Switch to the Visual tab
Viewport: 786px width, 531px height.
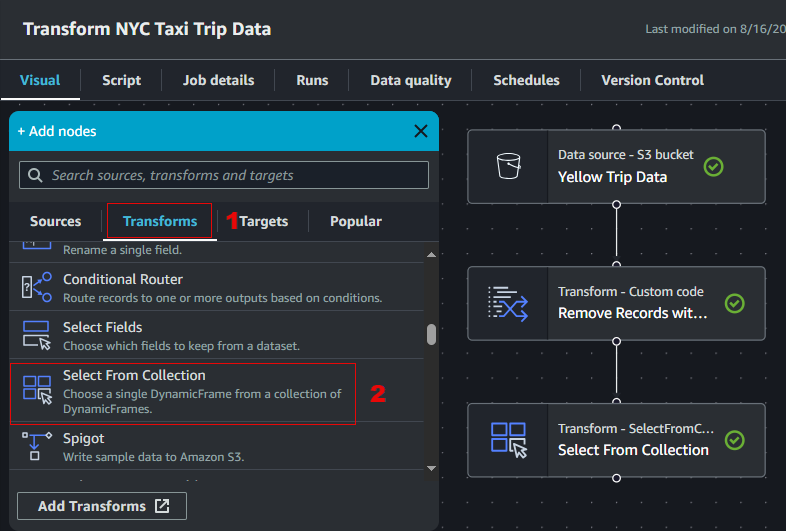coord(40,80)
